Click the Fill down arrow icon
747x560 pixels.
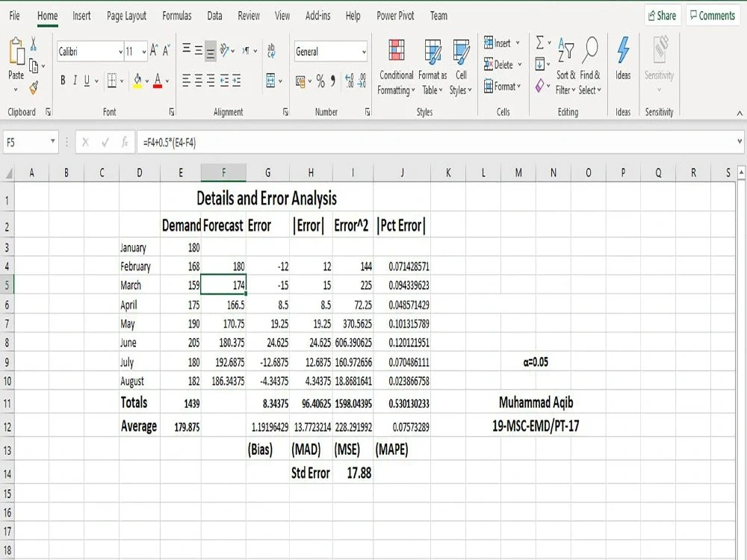540,63
